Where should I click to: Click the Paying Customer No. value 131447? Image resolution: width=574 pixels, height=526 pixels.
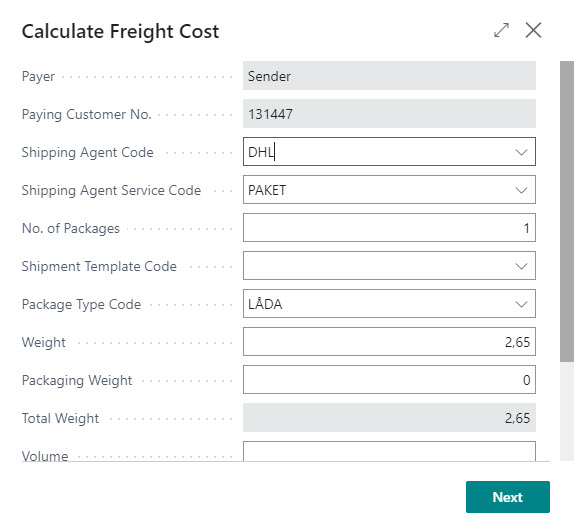(x=270, y=114)
